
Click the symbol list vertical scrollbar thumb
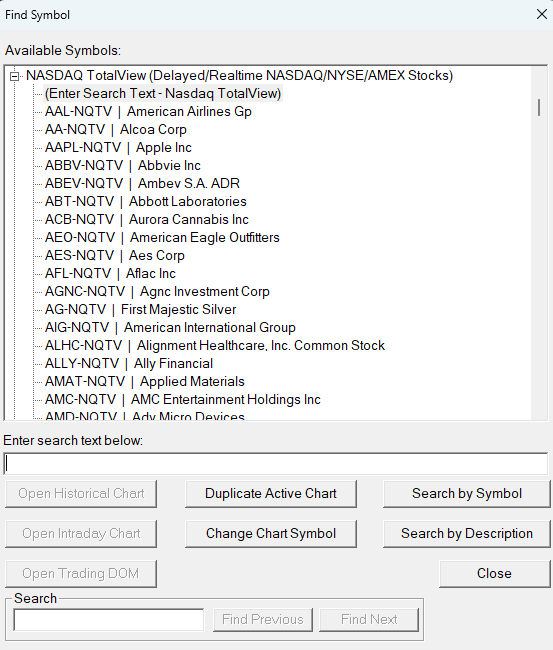point(539,107)
